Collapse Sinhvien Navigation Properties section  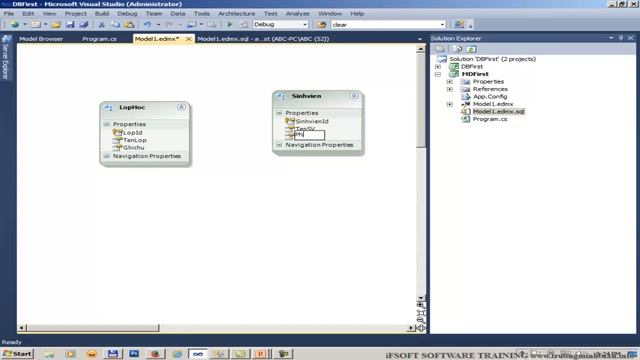click(x=279, y=145)
